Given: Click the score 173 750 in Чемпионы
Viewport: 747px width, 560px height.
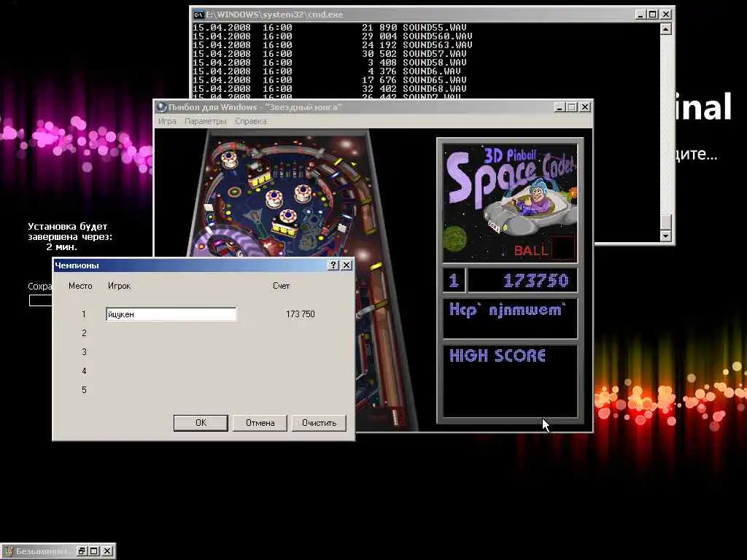Looking at the screenshot, I should [x=300, y=314].
